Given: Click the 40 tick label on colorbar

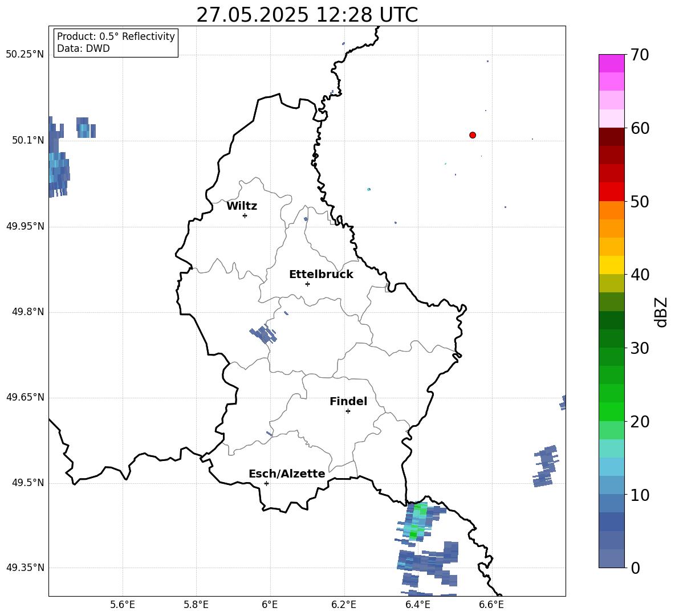Looking at the screenshot, I should (640, 275).
